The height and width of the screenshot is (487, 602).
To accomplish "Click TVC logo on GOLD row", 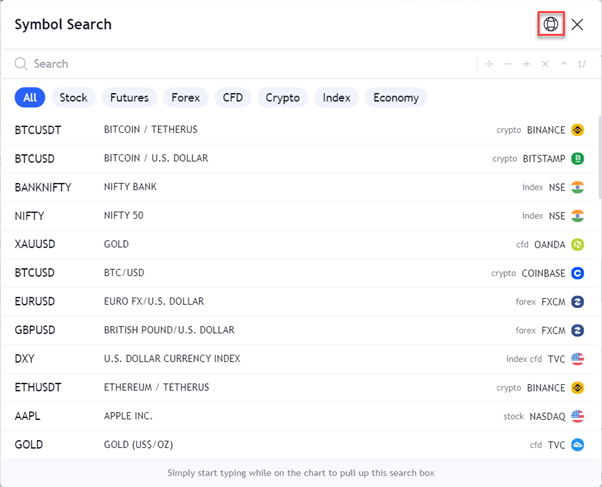I will [x=577, y=445].
